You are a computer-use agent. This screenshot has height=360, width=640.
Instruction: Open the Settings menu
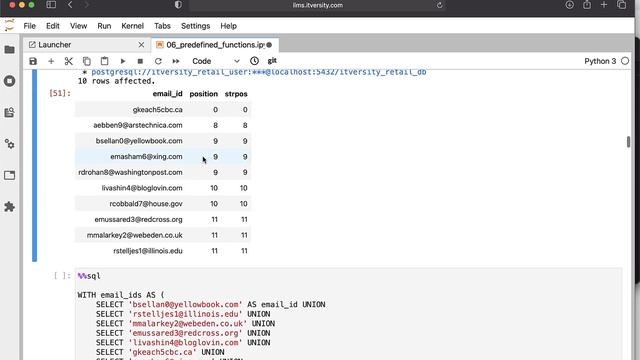click(196, 26)
